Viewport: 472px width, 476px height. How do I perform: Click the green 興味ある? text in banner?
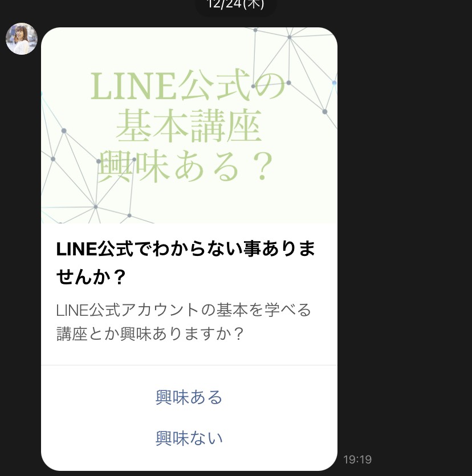[x=185, y=167]
